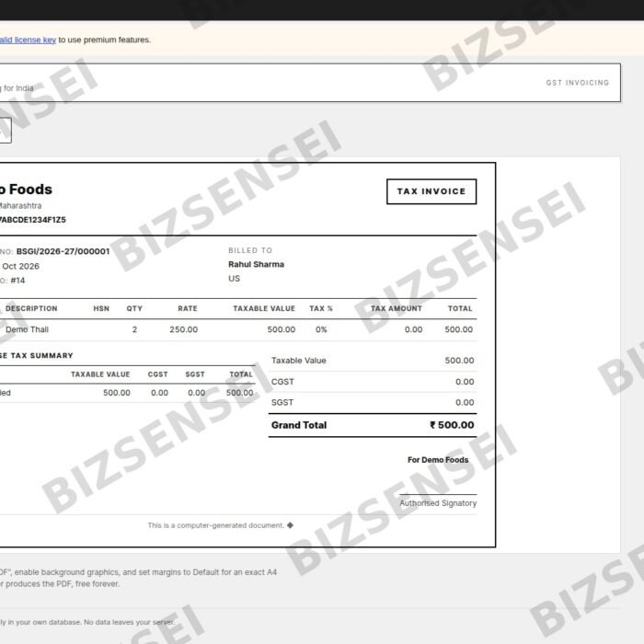644x644 pixels.
Task: Click diamond icon after computer-generated notice
Action: coord(290,525)
